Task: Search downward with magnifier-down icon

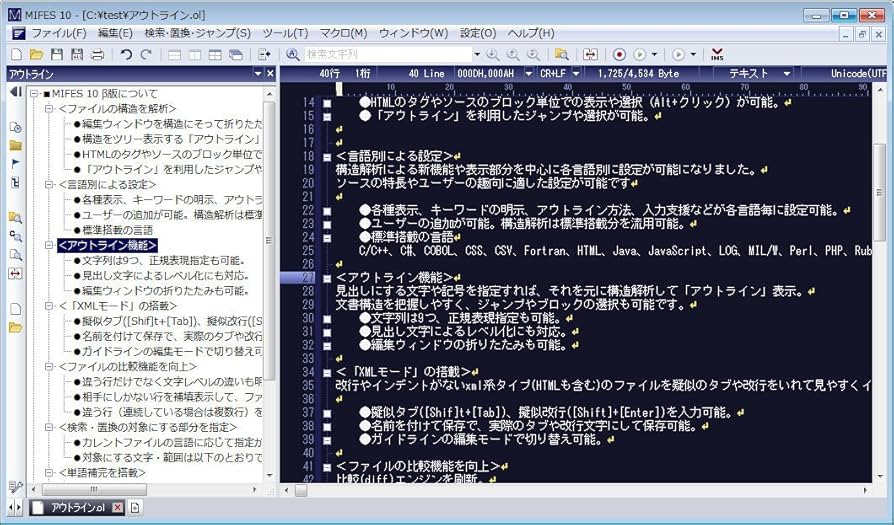Action: [493, 55]
